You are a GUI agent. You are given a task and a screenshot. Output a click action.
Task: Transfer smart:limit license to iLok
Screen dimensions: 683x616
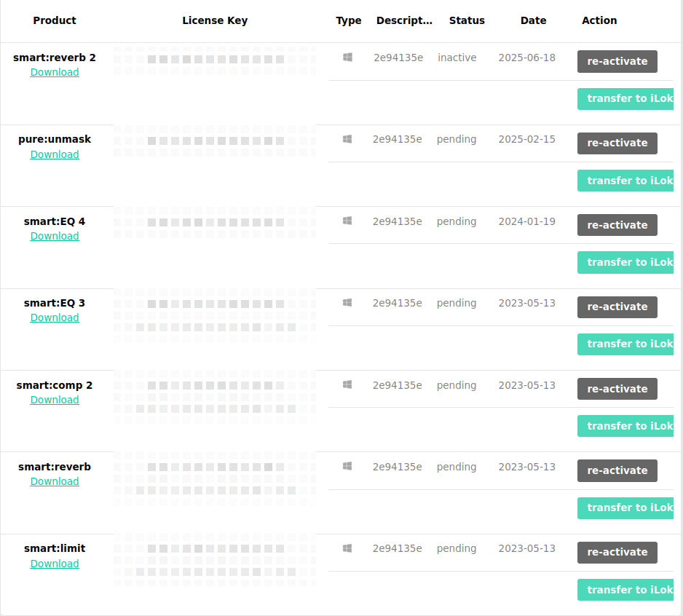(x=625, y=590)
